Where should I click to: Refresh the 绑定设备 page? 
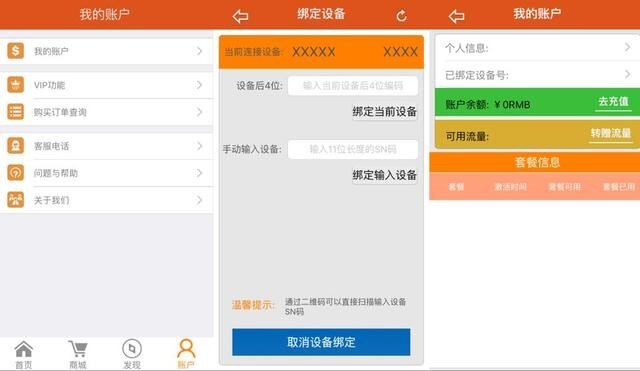(x=402, y=16)
